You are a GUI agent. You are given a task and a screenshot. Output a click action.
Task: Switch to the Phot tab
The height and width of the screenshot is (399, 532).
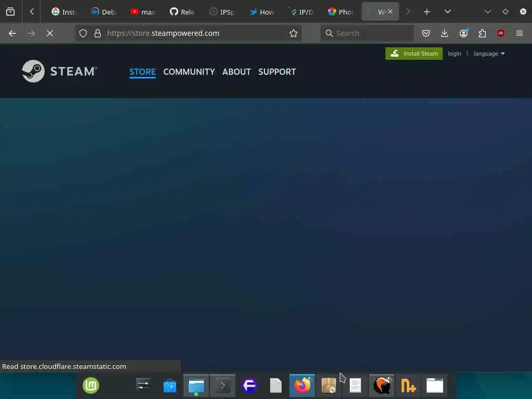pos(340,12)
